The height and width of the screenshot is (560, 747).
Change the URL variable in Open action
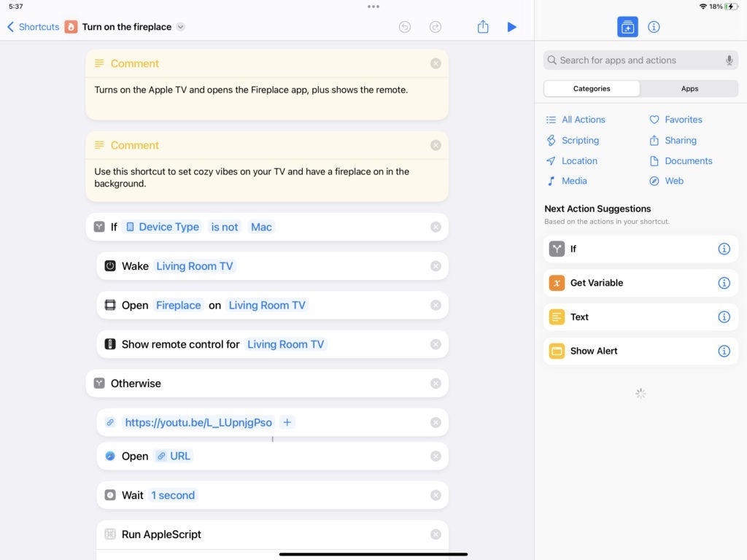point(174,456)
